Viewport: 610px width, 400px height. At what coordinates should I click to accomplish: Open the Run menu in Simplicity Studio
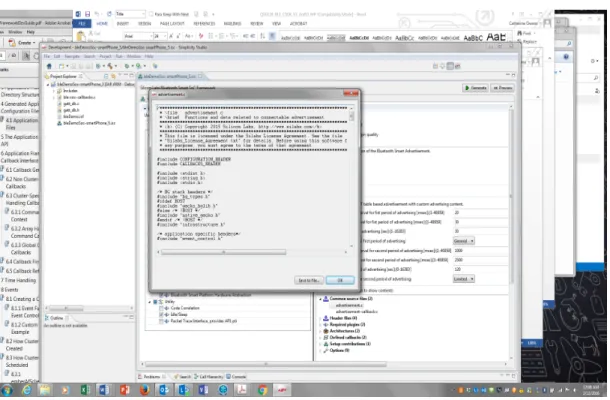pos(119,56)
